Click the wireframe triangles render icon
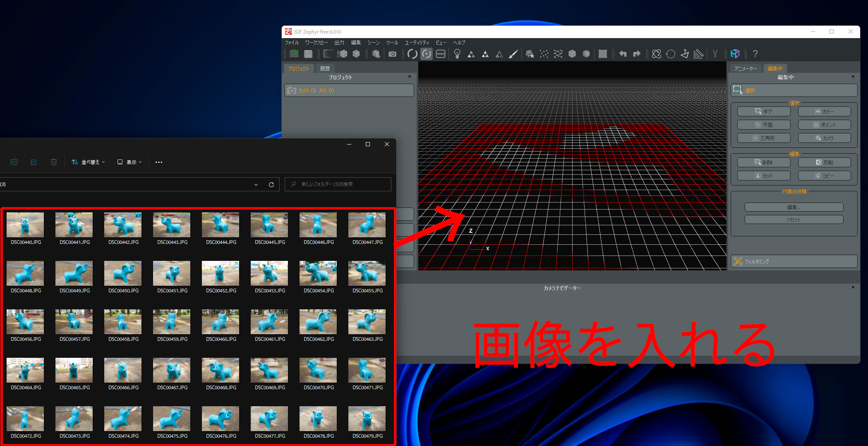 (499, 54)
